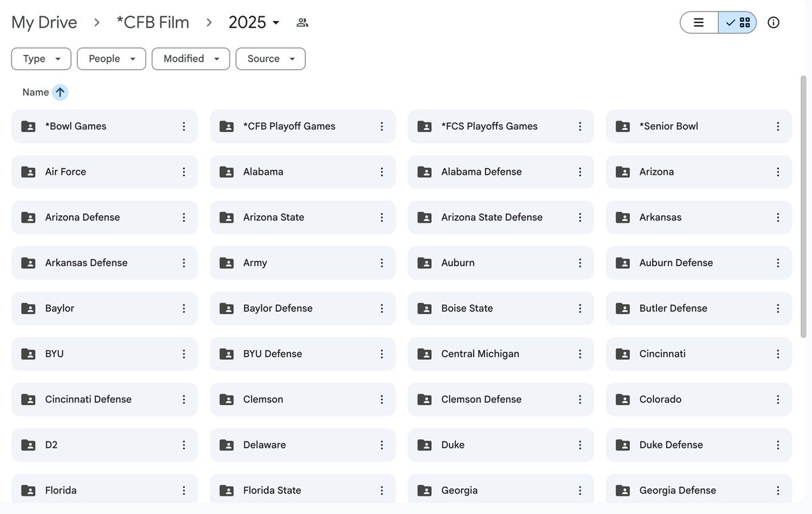Open more actions for *Senior Bowl folder
This screenshot has height=514, width=812.
(778, 127)
